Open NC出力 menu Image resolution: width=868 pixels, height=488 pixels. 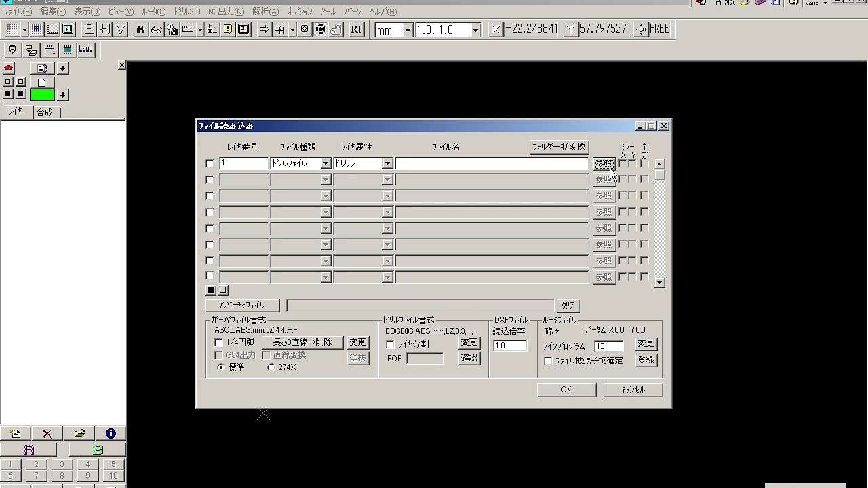coord(226,12)
